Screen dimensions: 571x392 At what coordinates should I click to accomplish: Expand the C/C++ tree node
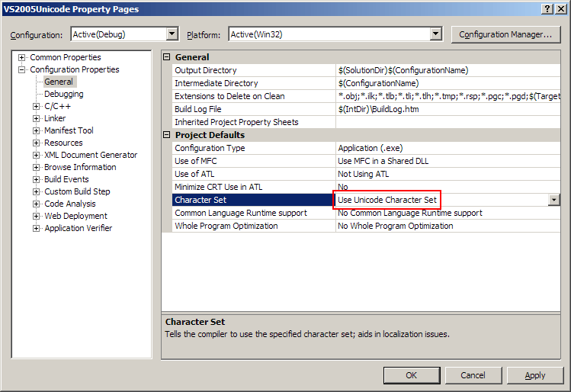pos(36,106)
